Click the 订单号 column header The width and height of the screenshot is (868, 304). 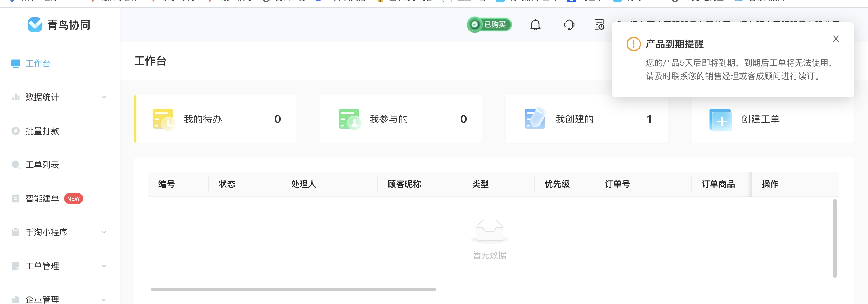[x=617, y=184]
